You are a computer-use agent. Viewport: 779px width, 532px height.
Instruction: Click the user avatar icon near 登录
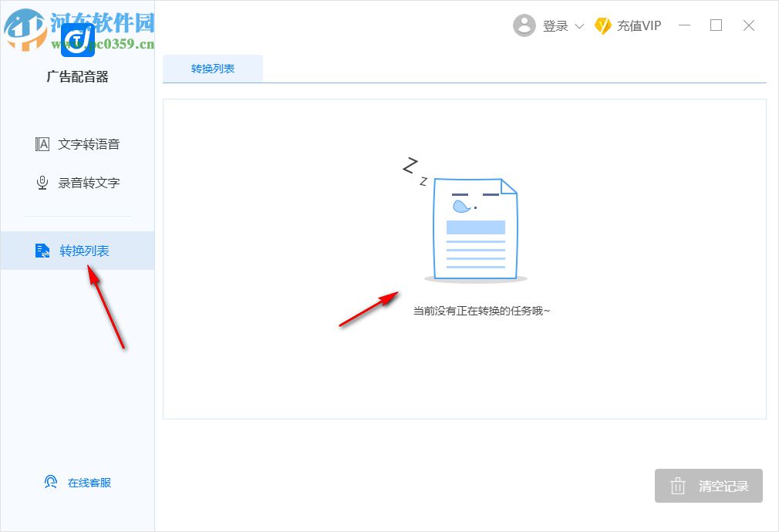(524, 25)
